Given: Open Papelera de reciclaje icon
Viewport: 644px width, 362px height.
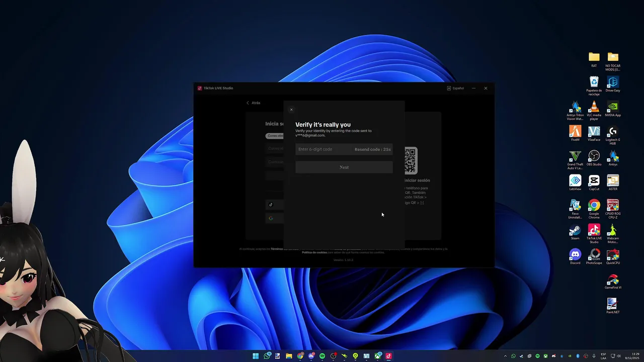Looking at the screenshot, I should coord(594,86).
